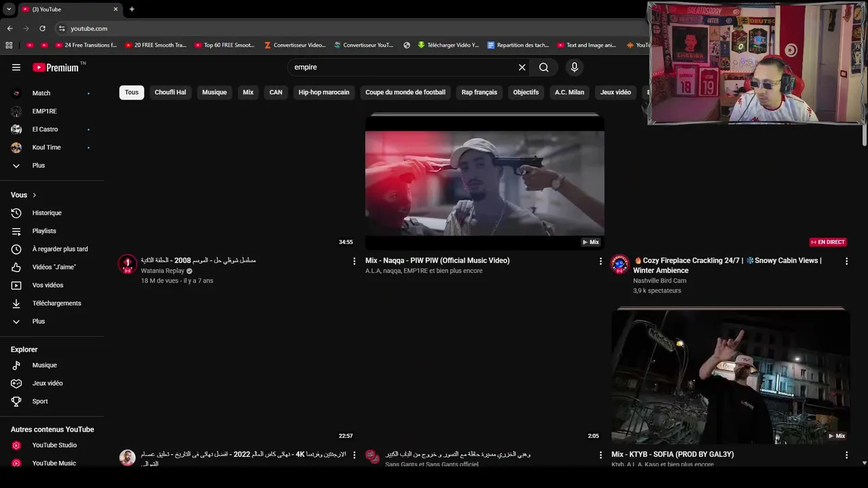This screenshot has width=868, height=488.
Task: Open 'Mix - KTYB - SOFIA' title
Action: (673, 454)
